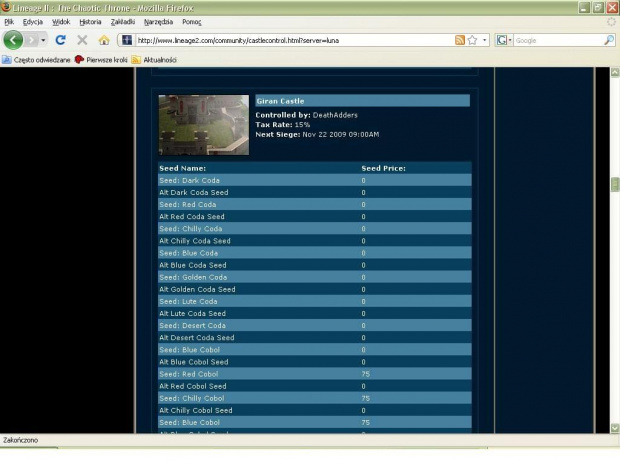The height and width of the screenshot is (460, 620).
Task: Click the 'Seed: Golden Coda' row
Action: pos(315,277)
